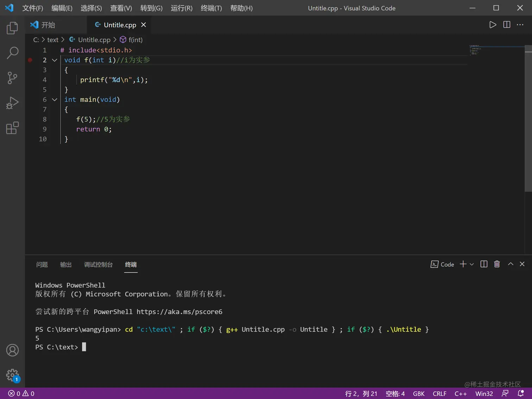Open the 查看(V) menu
The height and width of the screenshot is (399, 532).
121,8
